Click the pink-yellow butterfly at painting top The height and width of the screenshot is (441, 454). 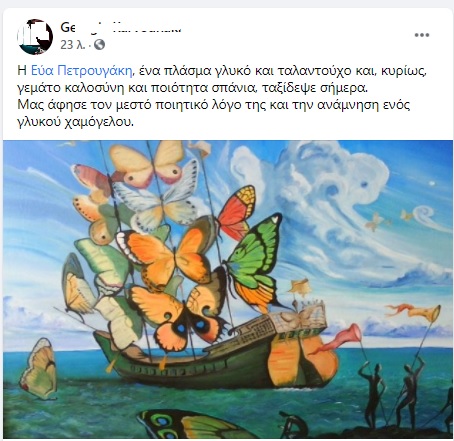[x=146, y=165]
